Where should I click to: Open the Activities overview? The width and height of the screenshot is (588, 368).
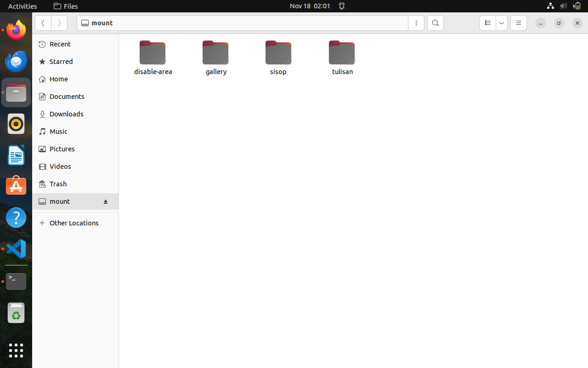[x=23, y=6]
